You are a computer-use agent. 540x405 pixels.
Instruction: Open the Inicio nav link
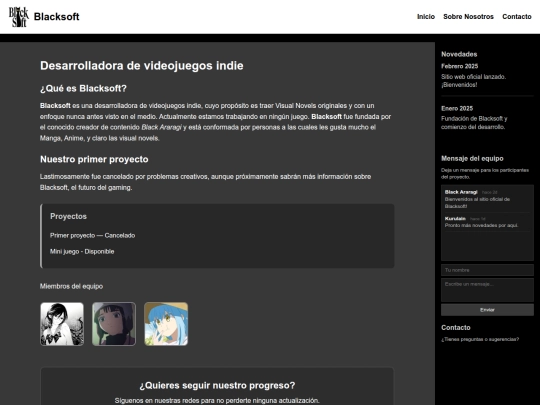tap(426, 17)
